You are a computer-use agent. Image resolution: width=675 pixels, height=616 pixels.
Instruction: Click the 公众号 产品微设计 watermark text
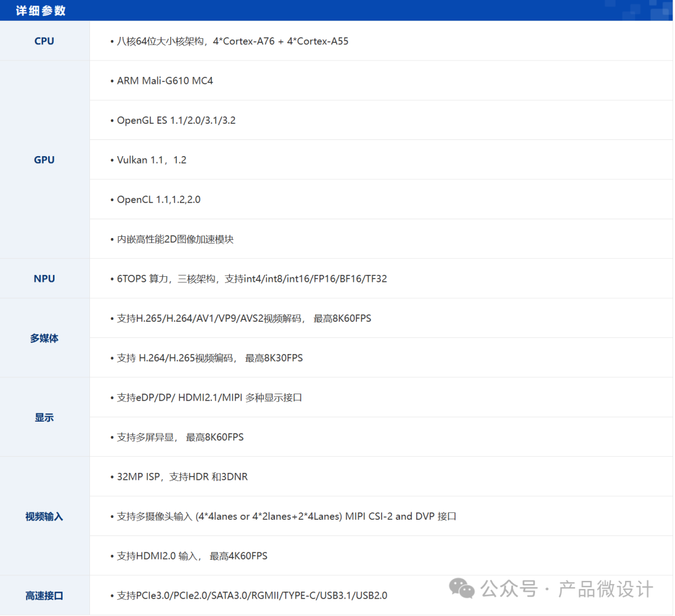tap(567, 589)
